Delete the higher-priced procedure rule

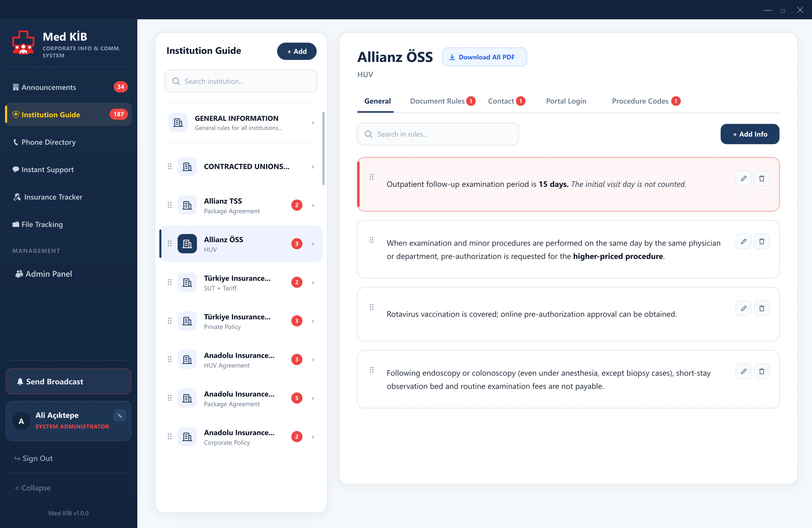(x=761, y=241)
